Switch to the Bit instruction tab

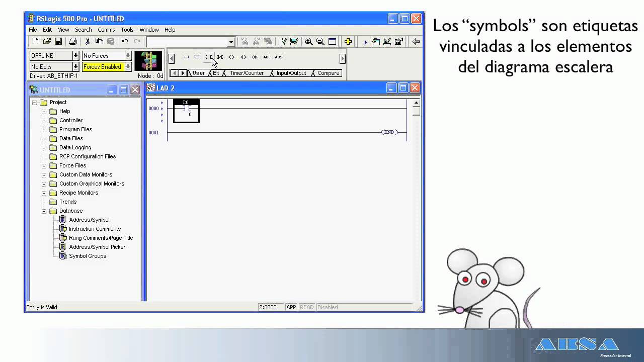[216, 73]
